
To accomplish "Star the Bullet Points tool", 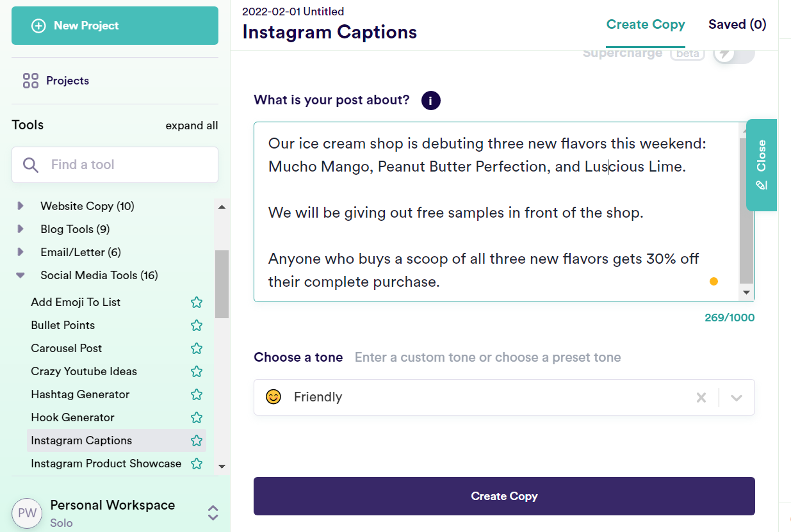I will 197,325.
